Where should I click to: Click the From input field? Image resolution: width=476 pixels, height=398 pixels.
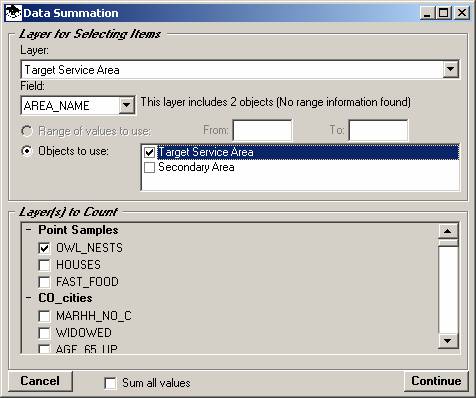tap(262, 130)
